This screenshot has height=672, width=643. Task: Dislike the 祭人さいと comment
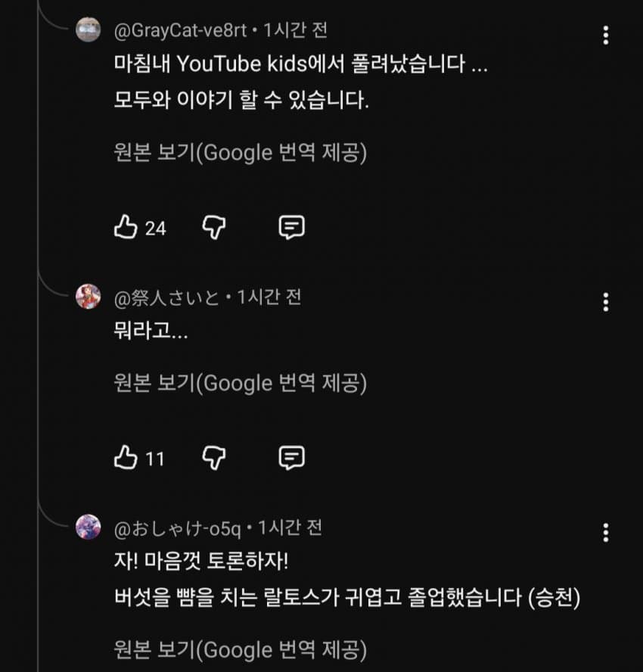[214, 457]
